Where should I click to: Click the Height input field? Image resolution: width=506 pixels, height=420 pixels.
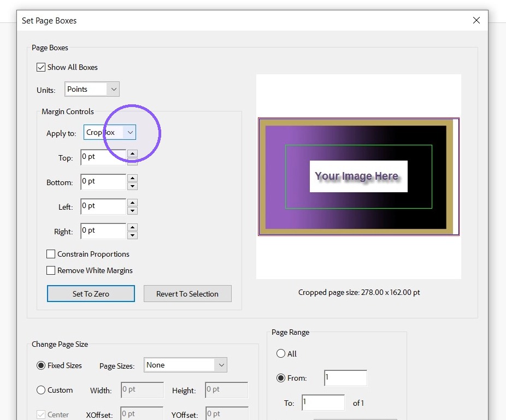pyautogui.click(x=227, y=391)
